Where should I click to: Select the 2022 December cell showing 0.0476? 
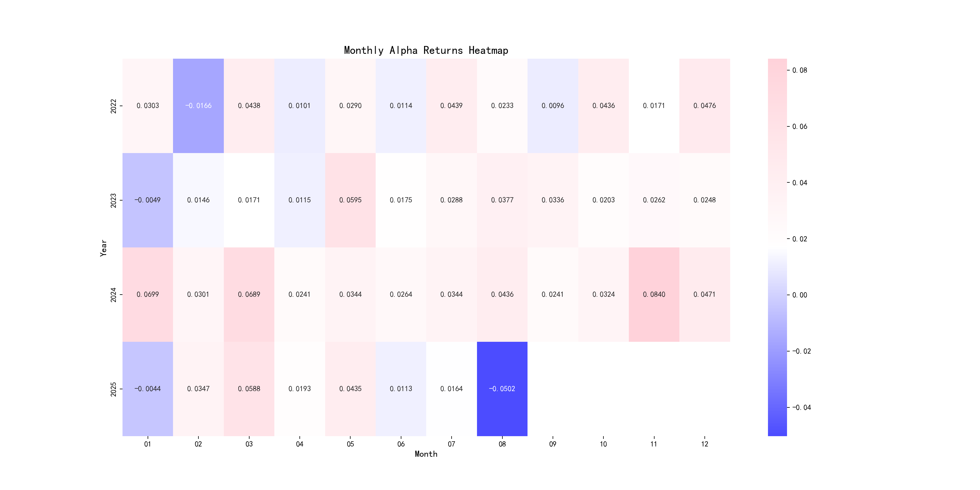click(x=704, y=106)
